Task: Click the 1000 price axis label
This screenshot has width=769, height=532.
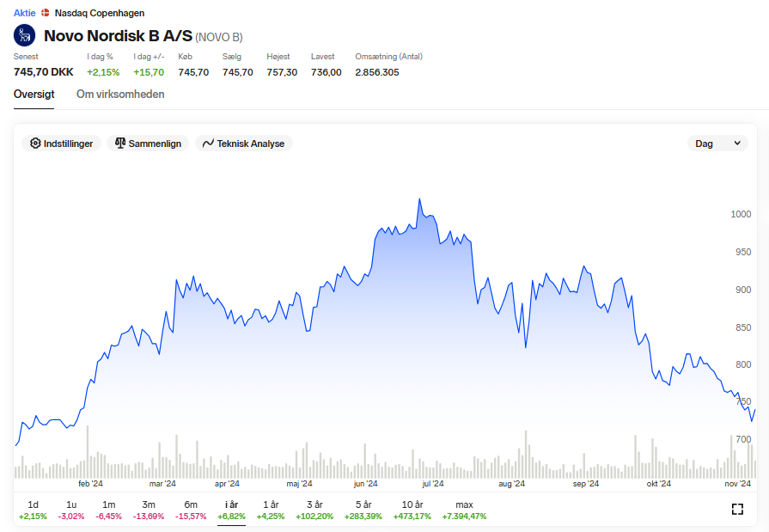Action: [741, 214]
